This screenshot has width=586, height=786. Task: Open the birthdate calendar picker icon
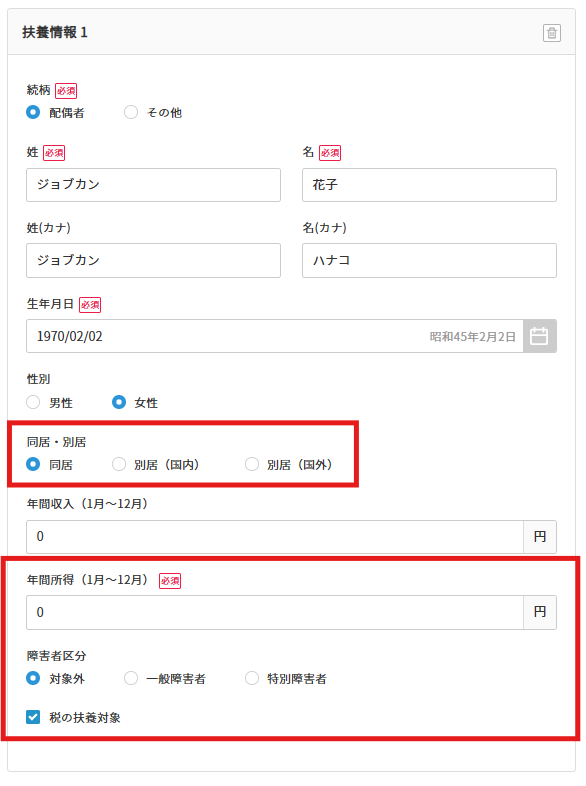click(x=539, y=336)
